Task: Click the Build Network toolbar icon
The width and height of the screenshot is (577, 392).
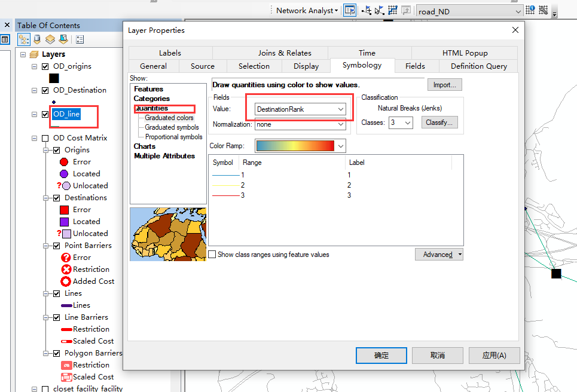Action: click(392, 10)
